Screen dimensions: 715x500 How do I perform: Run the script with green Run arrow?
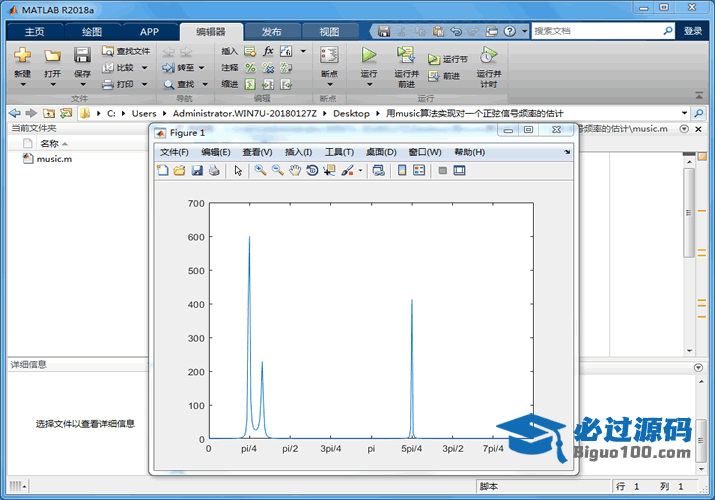[369, 55]
